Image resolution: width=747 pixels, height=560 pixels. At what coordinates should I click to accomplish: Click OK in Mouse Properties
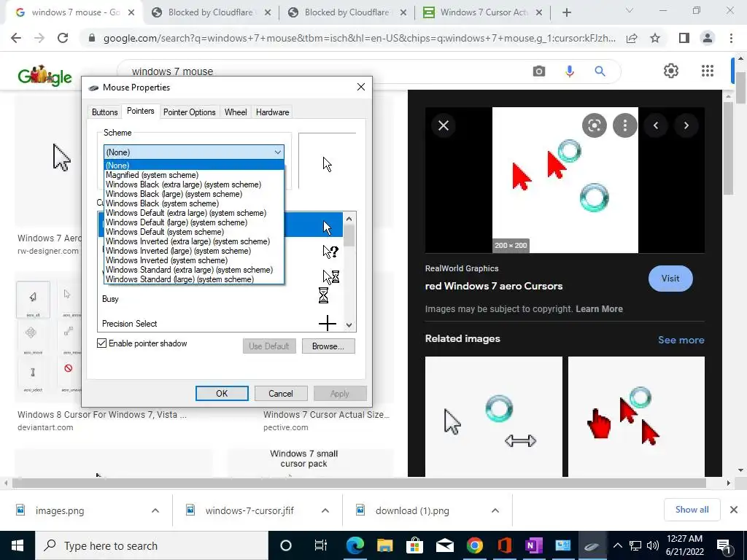click(x=222, y=393)
